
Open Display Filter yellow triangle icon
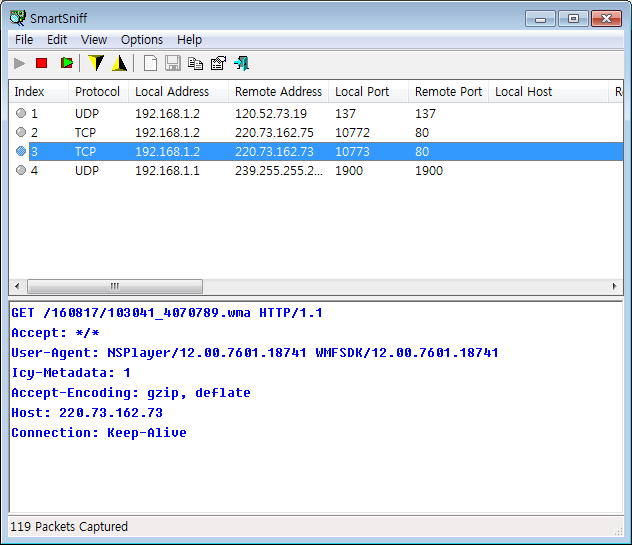[x=119, y=63]
